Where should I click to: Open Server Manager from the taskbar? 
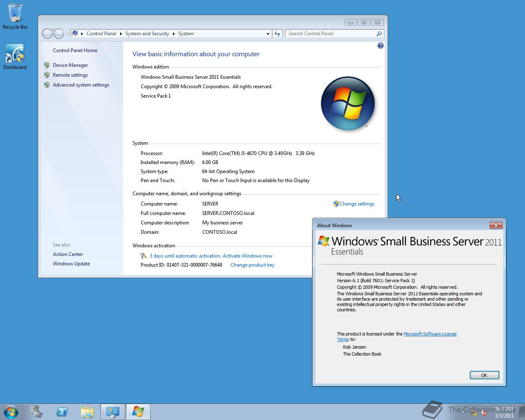pyautogui.click(x=37, y=411)
